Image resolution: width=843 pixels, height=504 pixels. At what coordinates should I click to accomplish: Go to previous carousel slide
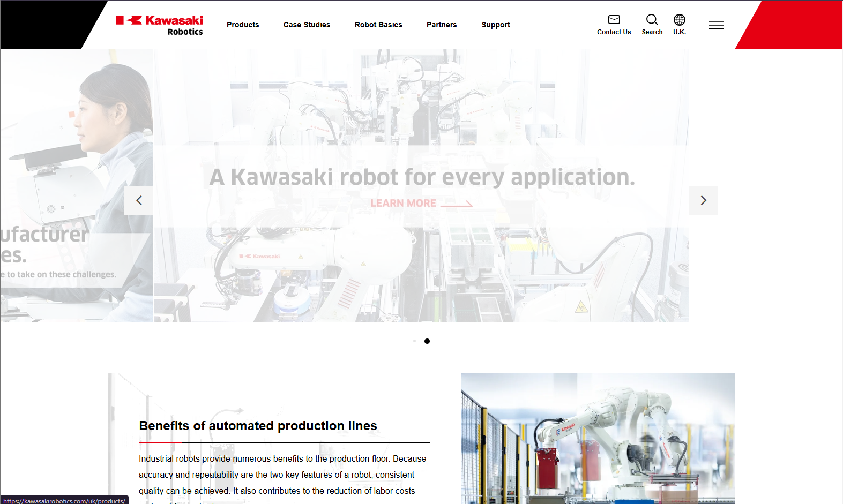[x=139, y=200]
